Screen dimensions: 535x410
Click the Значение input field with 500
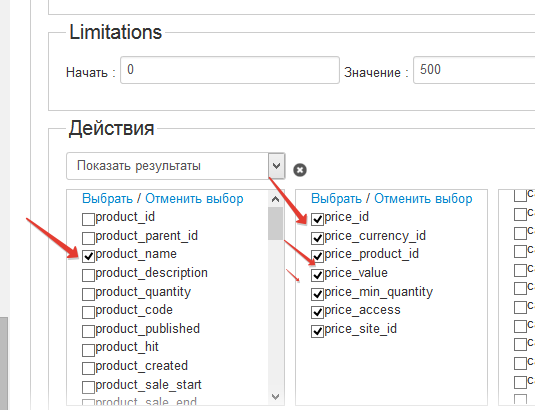tap(474, 70)
